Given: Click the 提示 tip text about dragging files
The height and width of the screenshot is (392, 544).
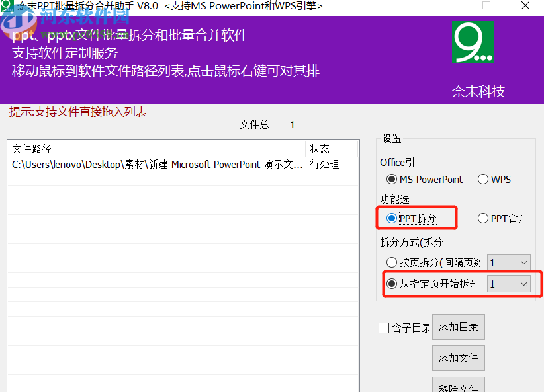Looking at the screenshot, I should click(75, 111).
